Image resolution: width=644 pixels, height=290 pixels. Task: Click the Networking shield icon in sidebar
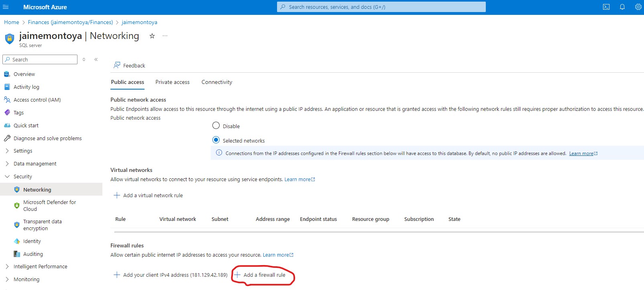pos(17,190)
